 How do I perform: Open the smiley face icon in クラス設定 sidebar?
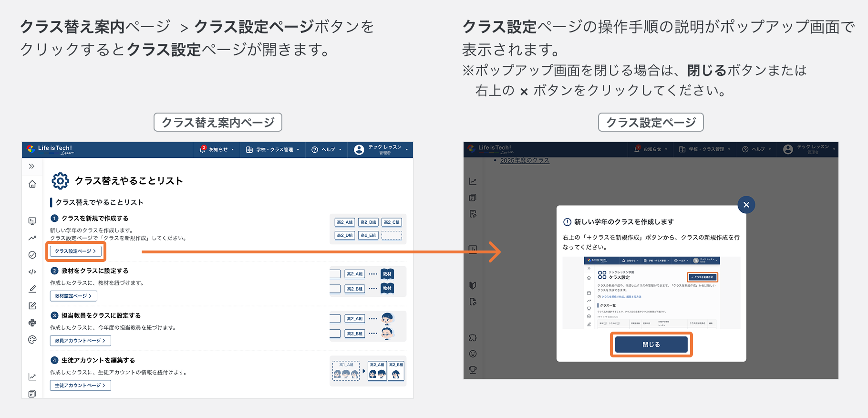click(x=473, y=354)
